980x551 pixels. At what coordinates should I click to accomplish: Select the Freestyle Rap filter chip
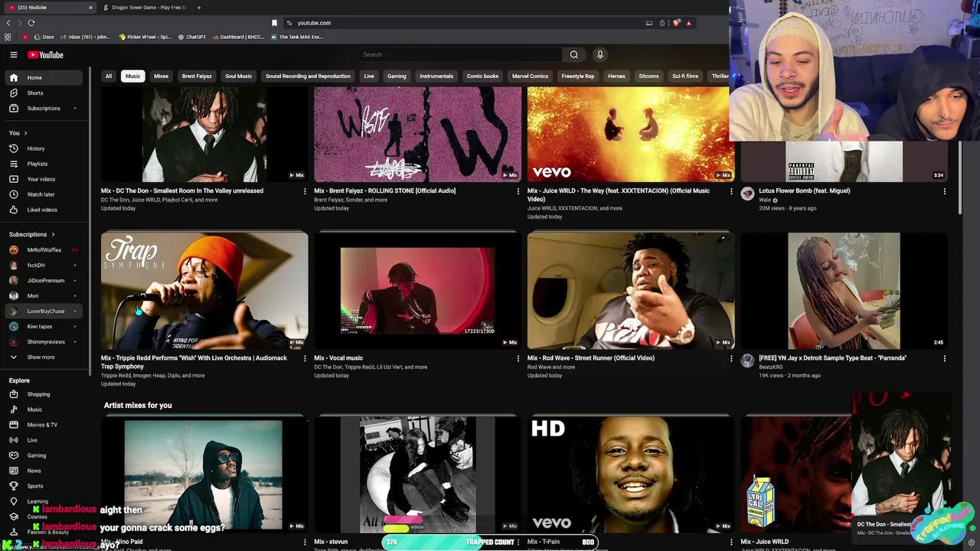pyautogui.click(x=577, y=76)
